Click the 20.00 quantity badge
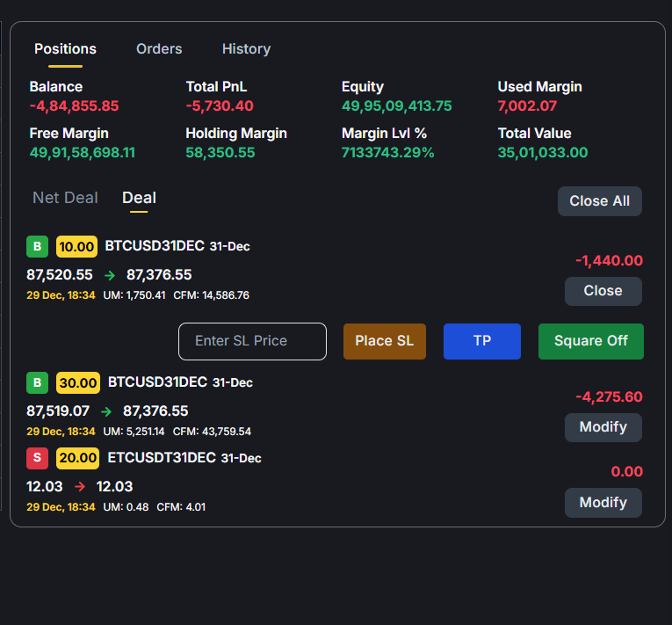This screenshot has width=672, height=625. pos(78,458)
